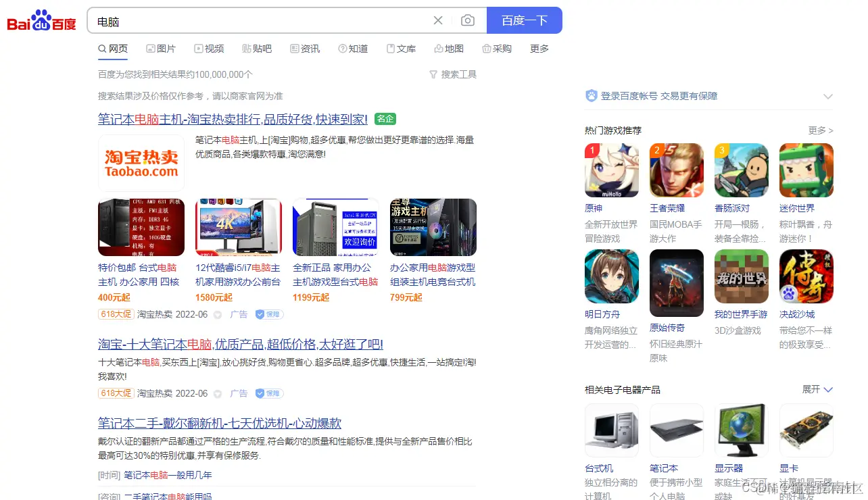This screenshot has width=868, height=500.
Task: Click the 明日方舟 text link
Action: pyautogui.click(x=602, y=314)
